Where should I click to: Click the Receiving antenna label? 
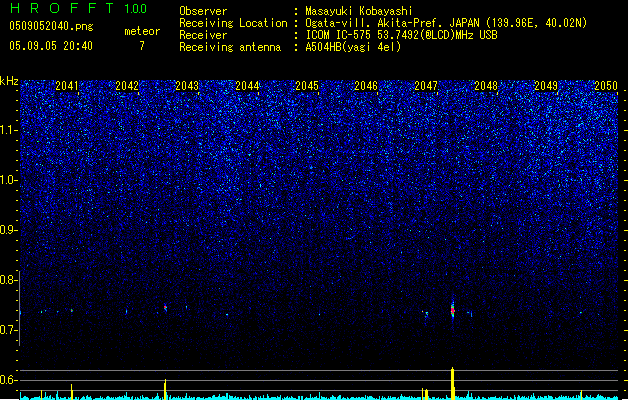point(230,47)
